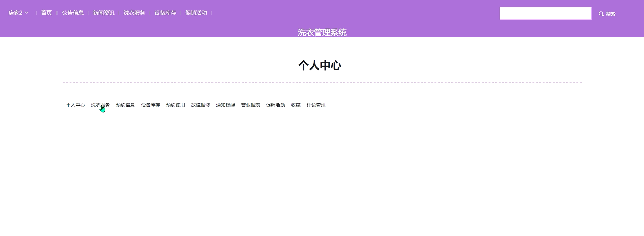
Task: Open 设备库存 tab under 个人中心
Action: pos(150,105)
